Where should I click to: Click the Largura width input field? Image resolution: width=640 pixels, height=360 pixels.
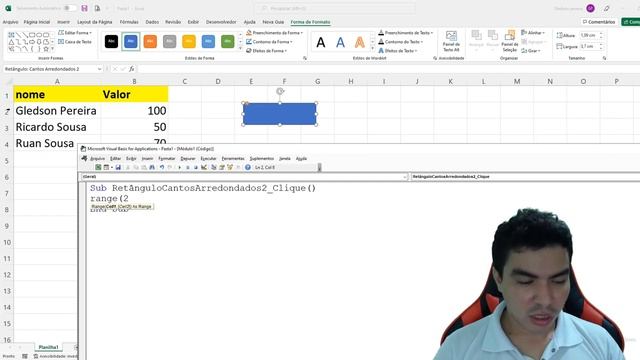tap(588, 47)
